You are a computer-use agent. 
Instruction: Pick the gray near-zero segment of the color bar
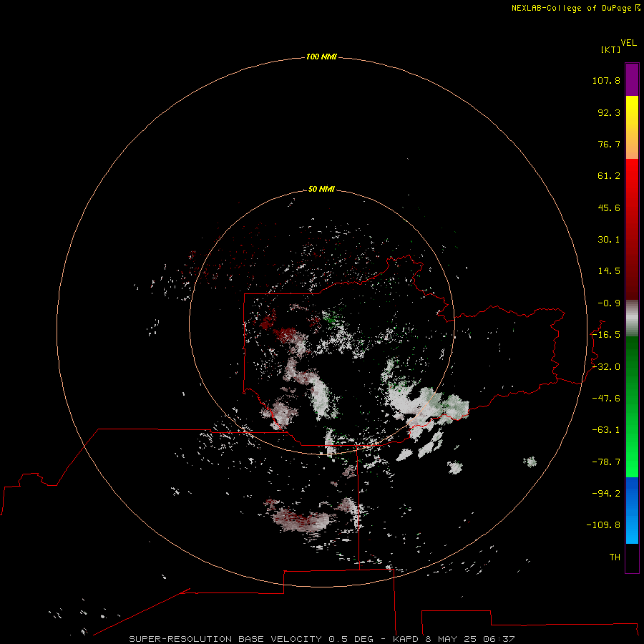coord(632,318)
